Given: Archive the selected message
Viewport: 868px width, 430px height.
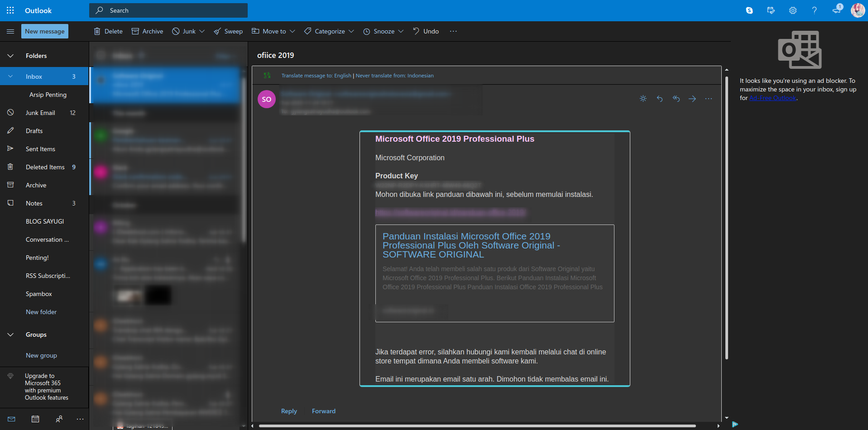Looking at the screenshot, I should pos(147,31).
